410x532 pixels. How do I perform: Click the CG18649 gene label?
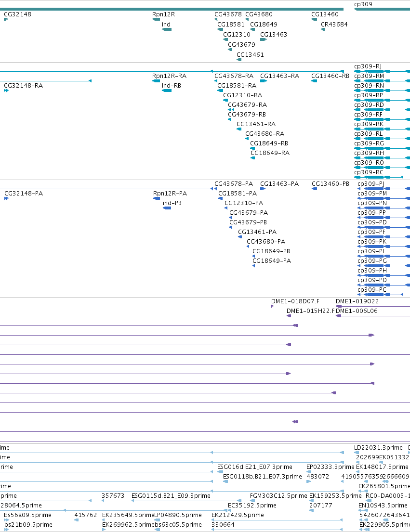click(x=264, y=25)
